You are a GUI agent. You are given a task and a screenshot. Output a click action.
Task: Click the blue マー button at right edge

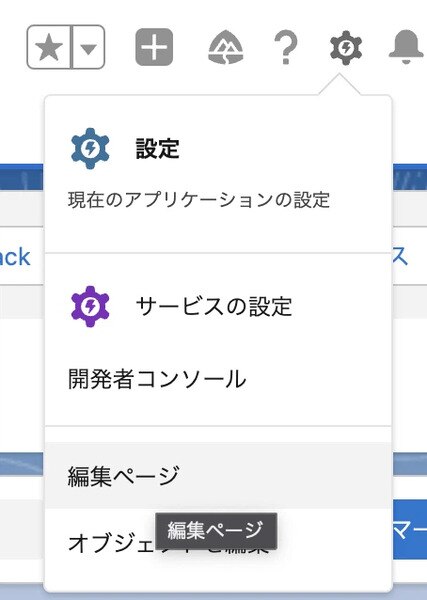click(x=409, y=532)
